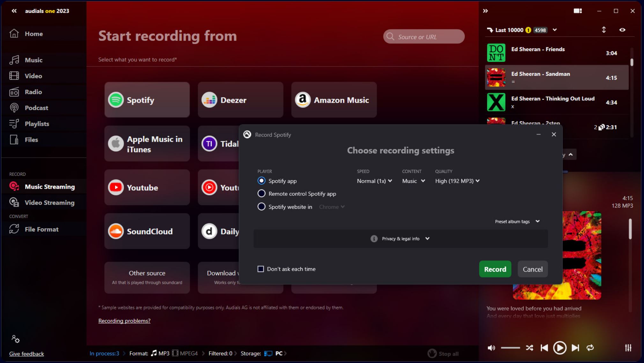Enable Don't ask each time checkbox
This screenshot has height=363, width=644.
(x=261, y=269)
